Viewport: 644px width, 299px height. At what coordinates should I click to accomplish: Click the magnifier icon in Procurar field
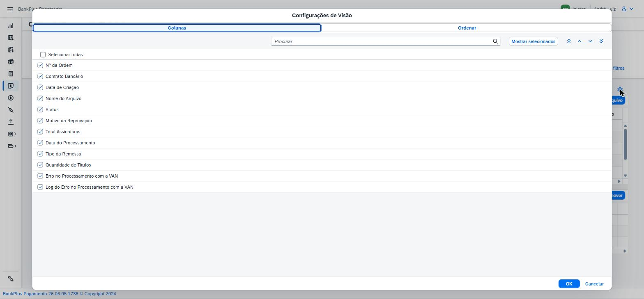[495, 41]
